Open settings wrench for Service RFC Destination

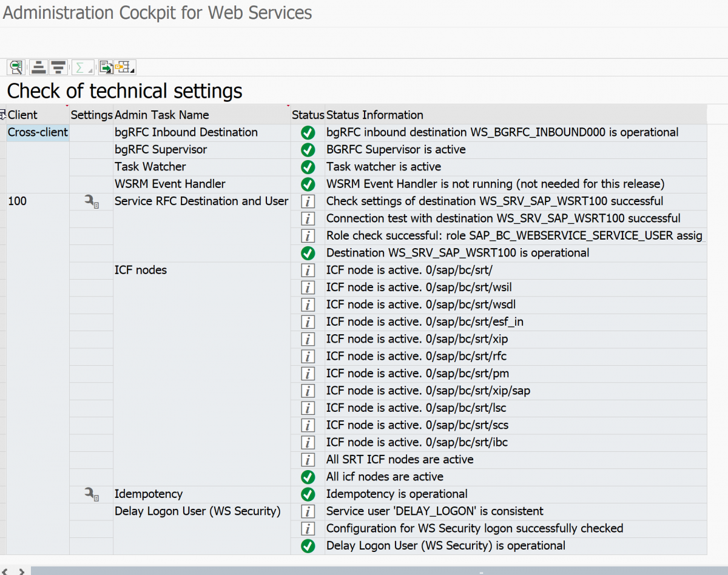pyautogui.click(x=91, y=201)
